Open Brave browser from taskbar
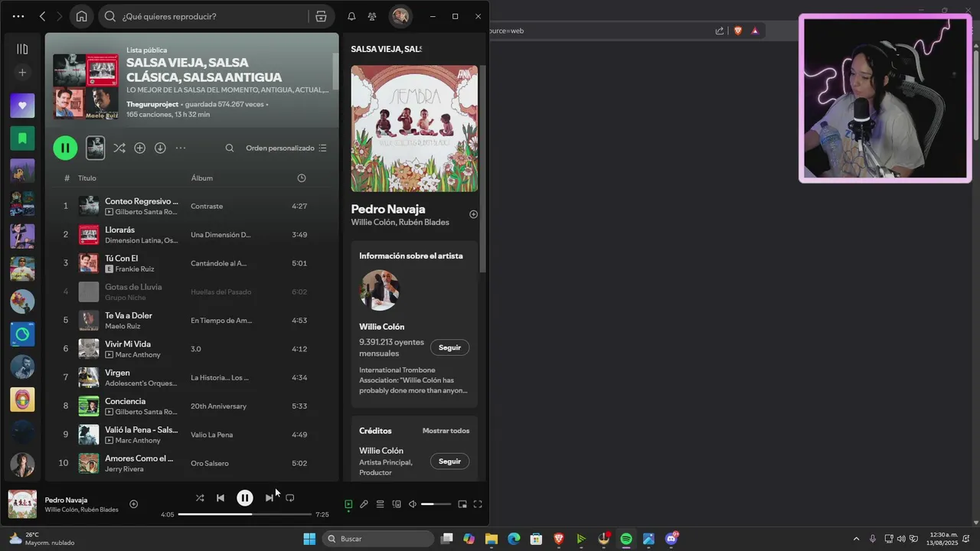The image size is (980, 551). pos(559,539)
